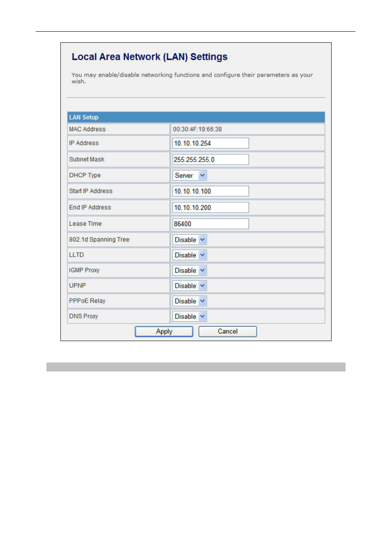The image size is (392, 555).
Task: Click the DHCP Type label
Action: pos(85,175)
